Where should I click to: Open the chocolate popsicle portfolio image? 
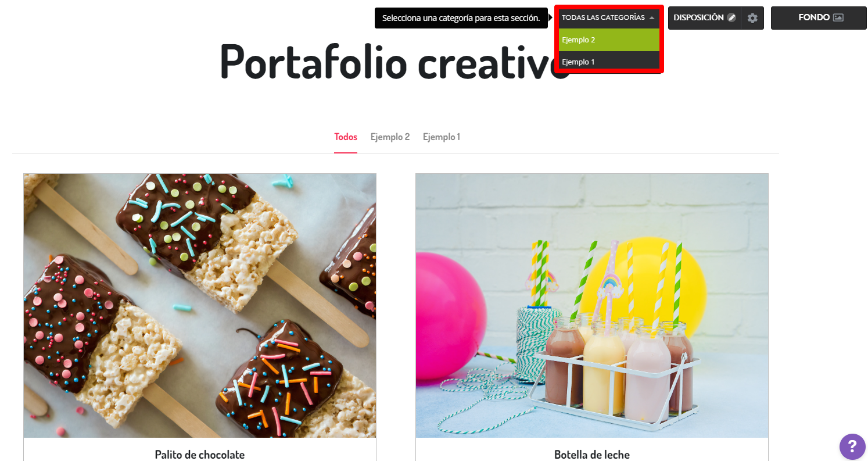[x=200, y=305]
